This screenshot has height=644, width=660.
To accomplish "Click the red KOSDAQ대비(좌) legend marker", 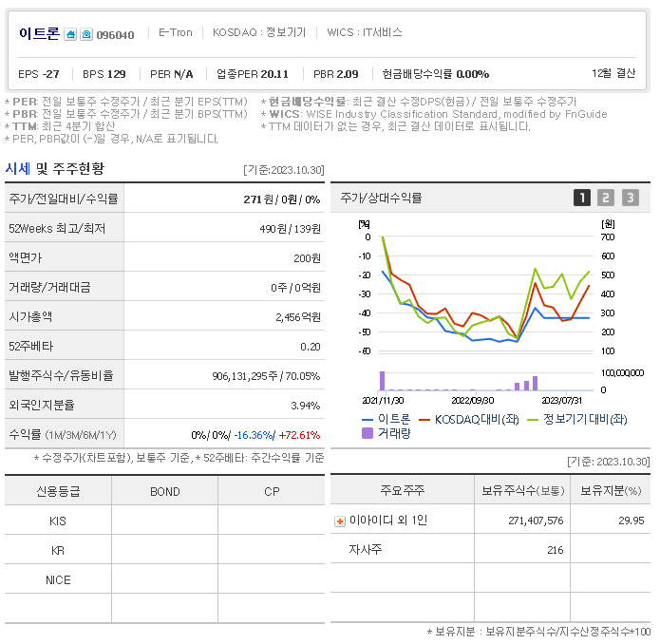I will [x=424, y=420].
